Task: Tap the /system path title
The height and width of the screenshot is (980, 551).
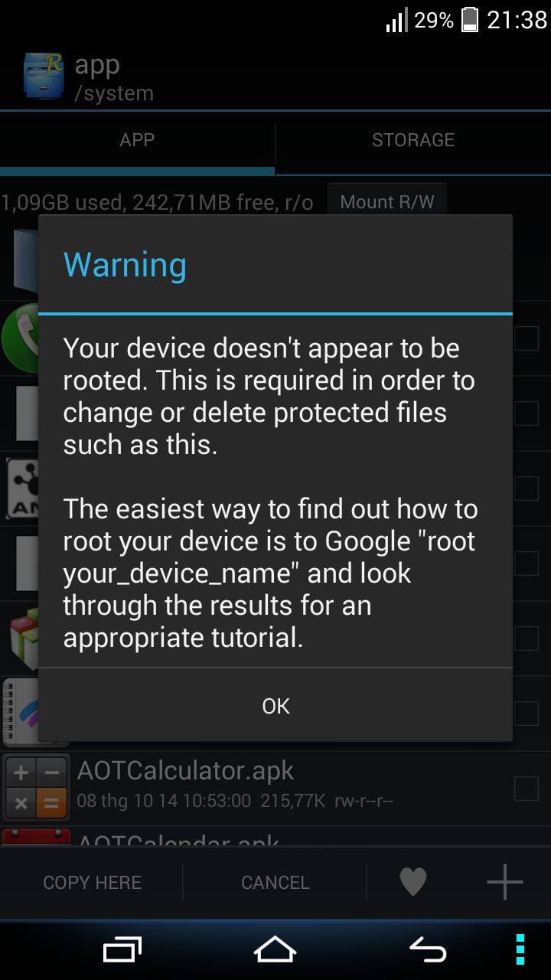Action: (114, 93)
